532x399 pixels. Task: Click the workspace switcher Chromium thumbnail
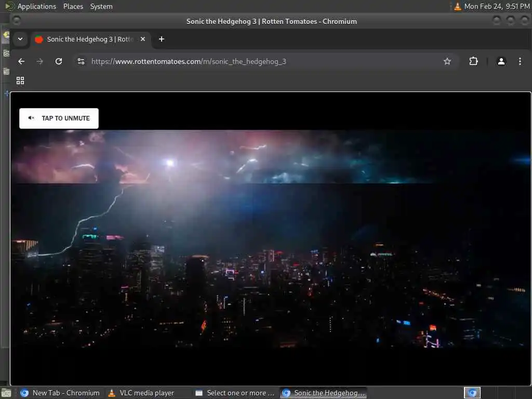click(x=472, y=393)
